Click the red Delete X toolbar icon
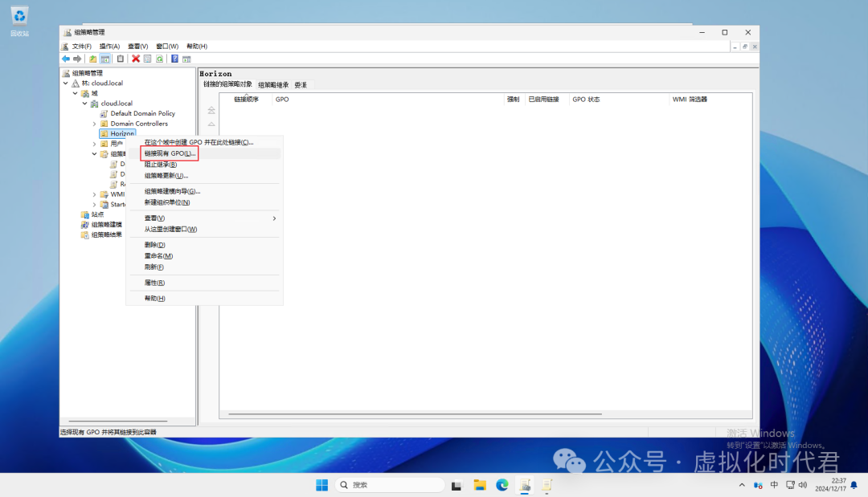The height and width of the screenshot is (497, 868). 136,59
